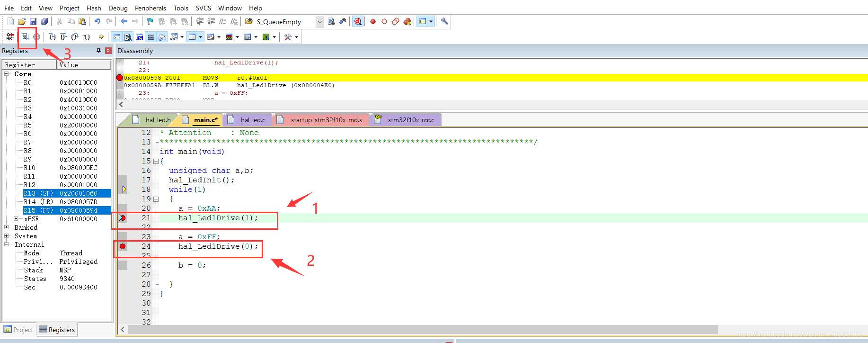
Task: Toggle the Command window
Action: coord(116,37)
